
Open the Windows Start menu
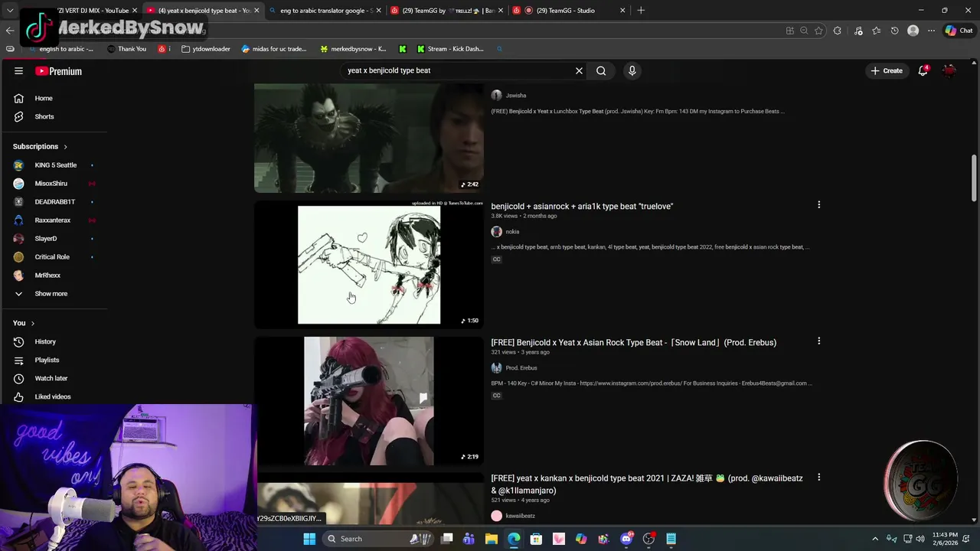tap(309, 539)
